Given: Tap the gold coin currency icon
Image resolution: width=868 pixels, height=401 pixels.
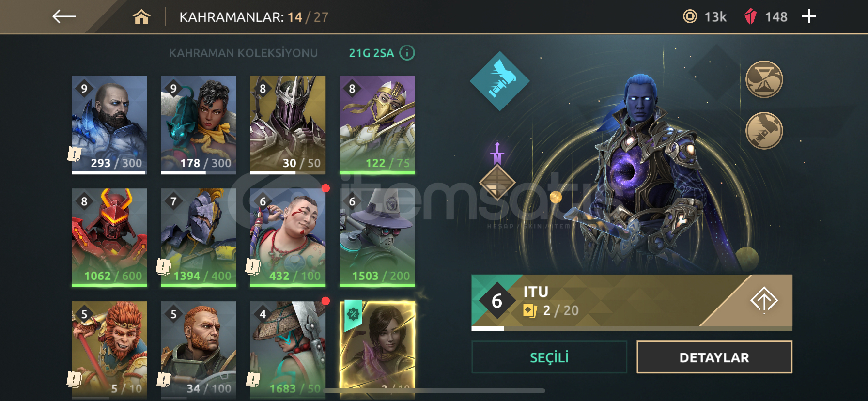Looking at the screenshot, I should click(x=690, y=17).
